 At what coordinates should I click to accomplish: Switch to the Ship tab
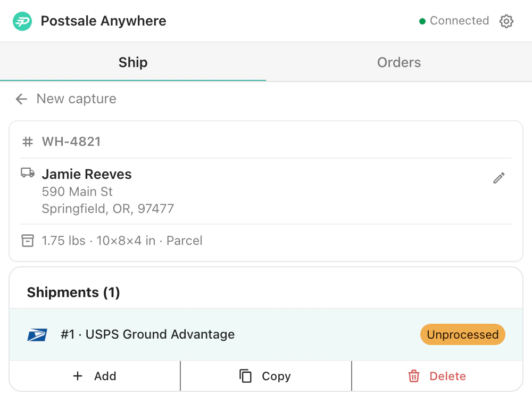(x=133, y=62)
